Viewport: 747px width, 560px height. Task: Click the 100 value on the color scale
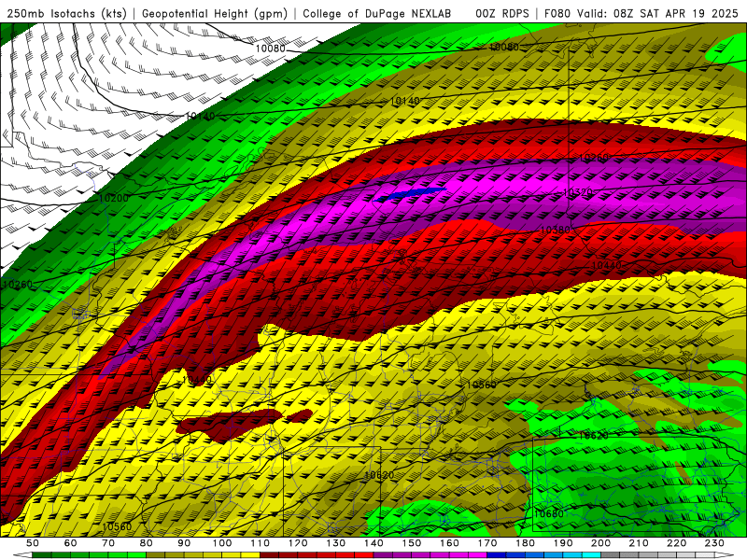[222, 543]
